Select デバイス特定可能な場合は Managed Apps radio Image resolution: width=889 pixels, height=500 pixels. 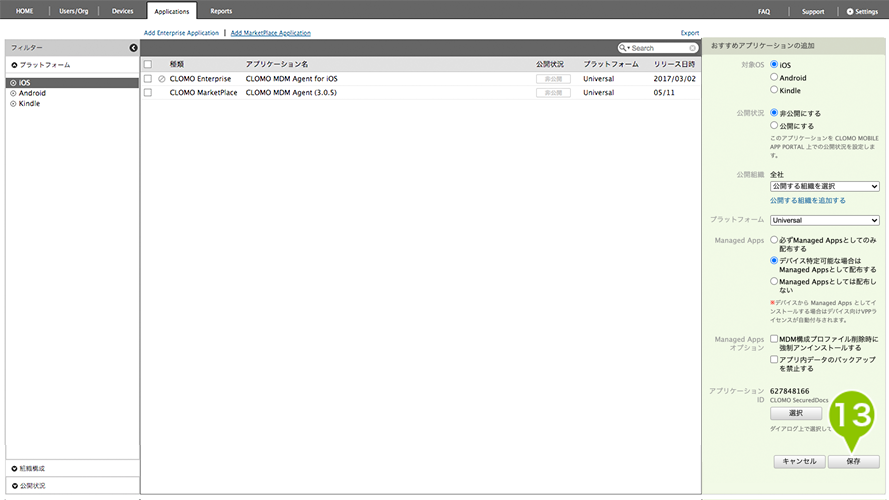[774, 261]
